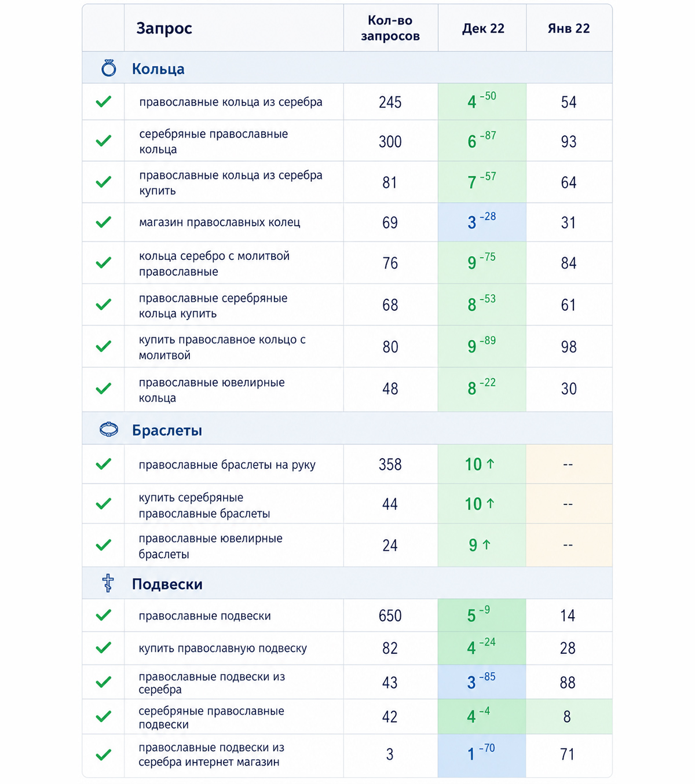Click the up arrow in православные браслеты на руку row
695x784 pixels.
click(x=491, y=464)
